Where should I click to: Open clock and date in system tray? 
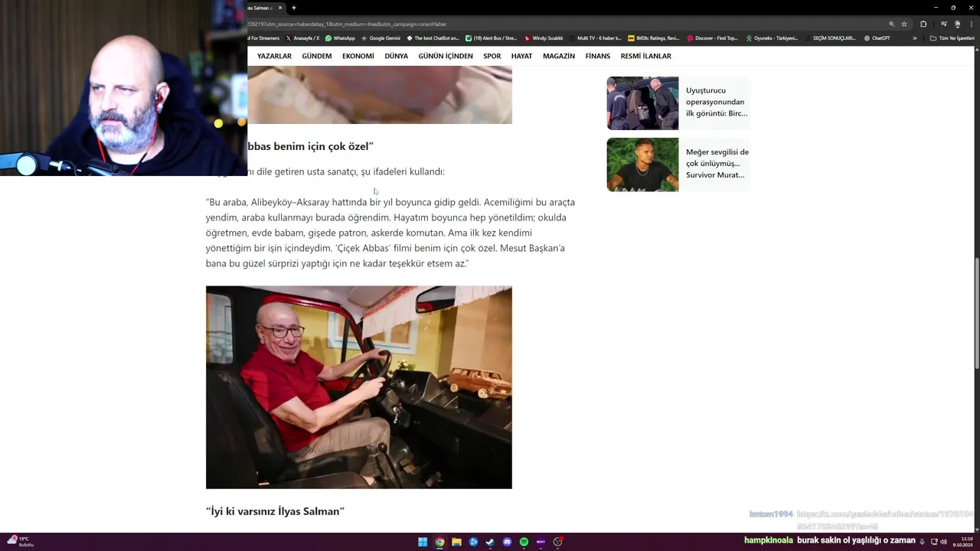[962, 542]
